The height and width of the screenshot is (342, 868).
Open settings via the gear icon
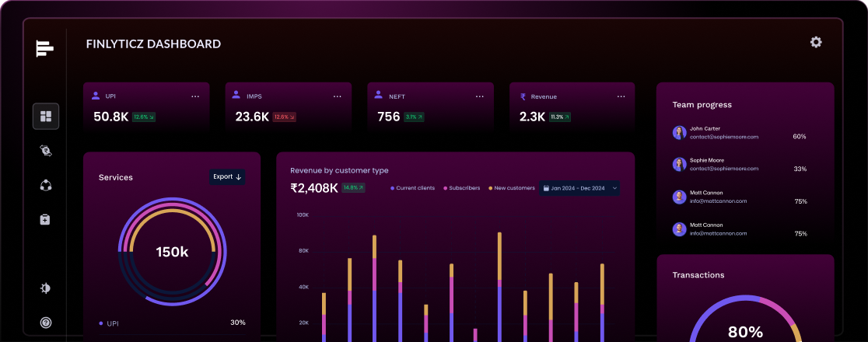(816, 42)
